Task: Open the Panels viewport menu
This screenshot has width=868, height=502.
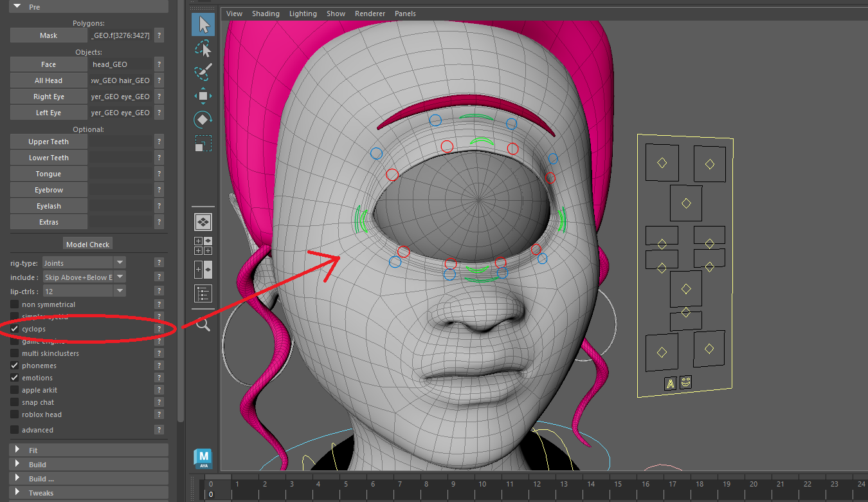Action: pos(405,14)
